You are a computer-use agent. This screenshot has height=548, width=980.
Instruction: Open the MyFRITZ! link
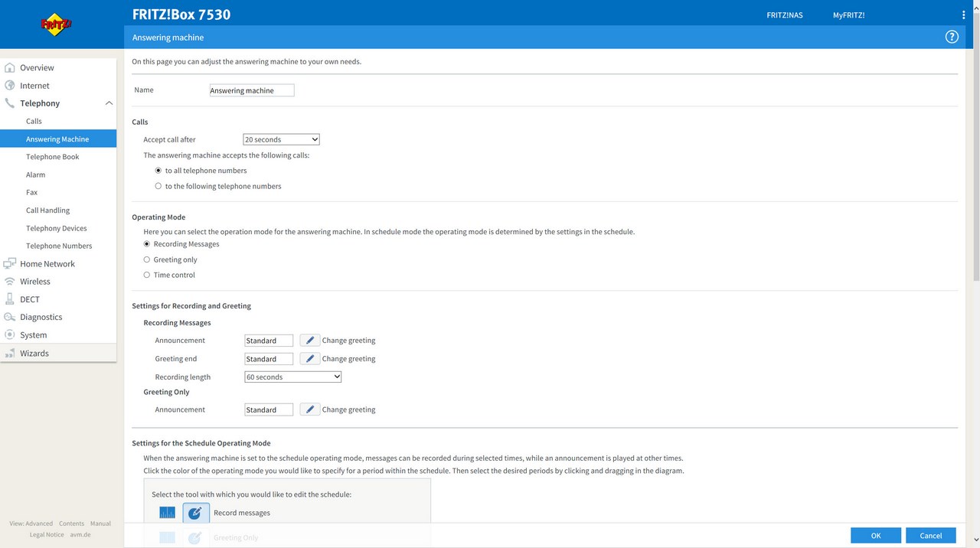point(848,15)
